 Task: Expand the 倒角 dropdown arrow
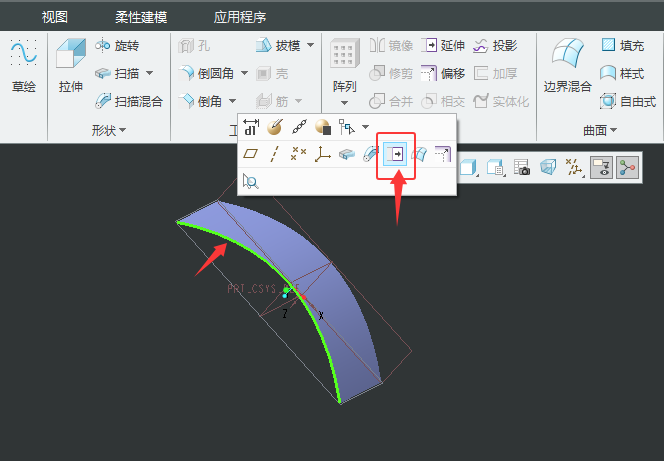pos(232,101)
